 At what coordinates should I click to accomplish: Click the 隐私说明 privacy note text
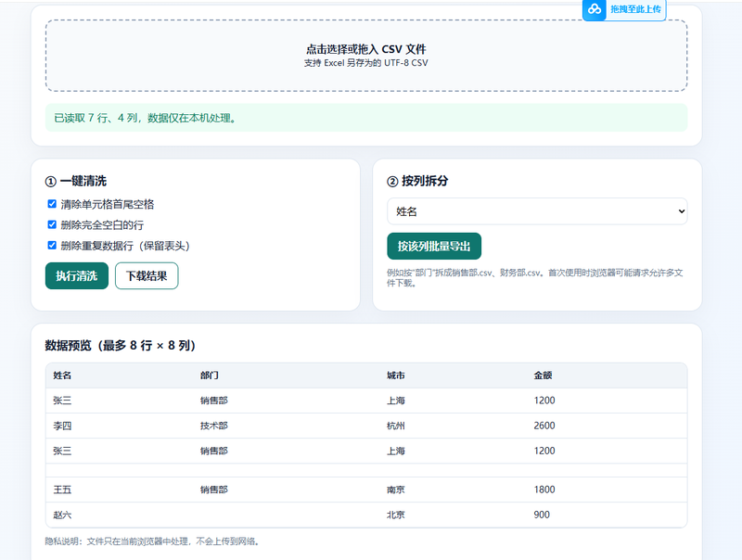coord(152,541)
